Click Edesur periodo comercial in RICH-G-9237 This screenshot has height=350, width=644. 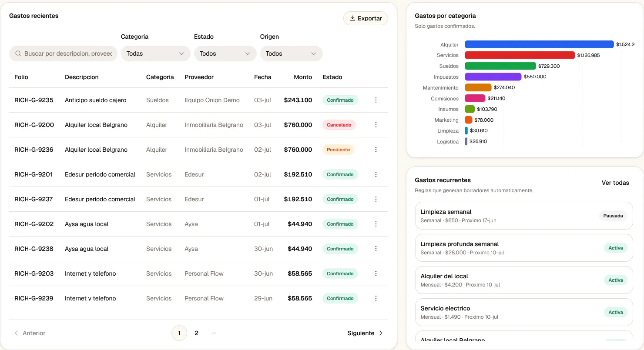pyautogui.click(x=100, y=199)
